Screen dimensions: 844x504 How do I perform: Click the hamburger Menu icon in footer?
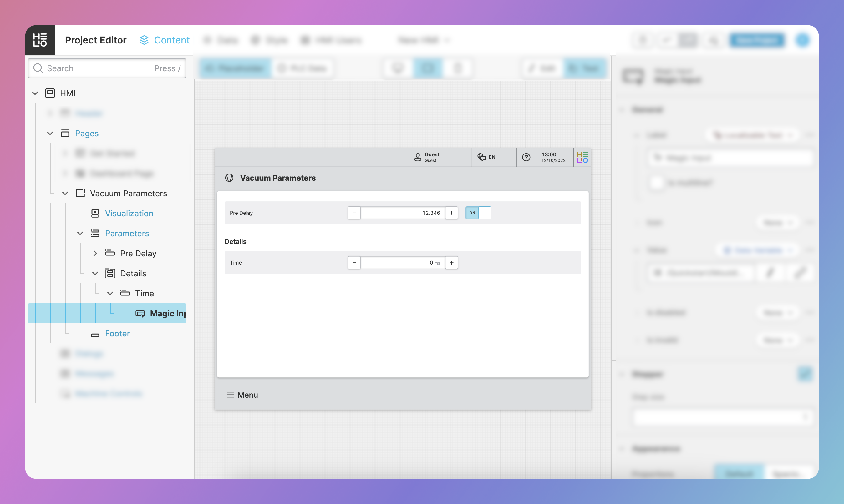click(x=230, y=395)
